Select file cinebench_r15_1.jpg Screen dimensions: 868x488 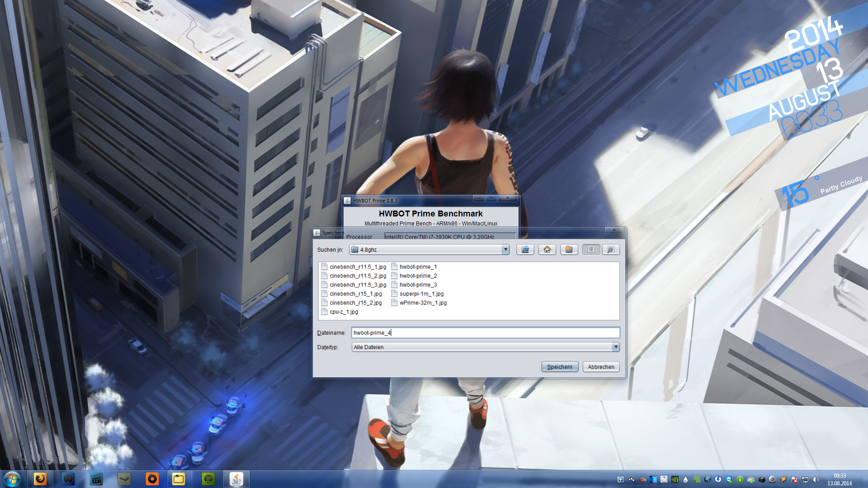point(352,294)
